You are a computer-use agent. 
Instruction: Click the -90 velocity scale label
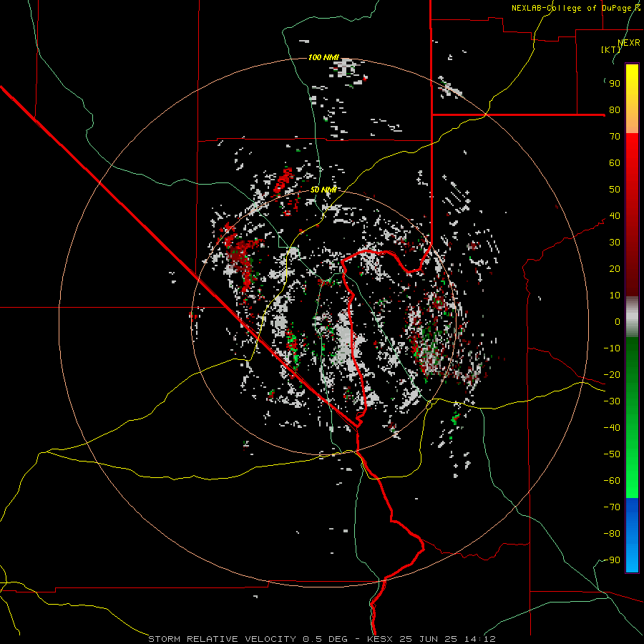[x=612, y=560]
